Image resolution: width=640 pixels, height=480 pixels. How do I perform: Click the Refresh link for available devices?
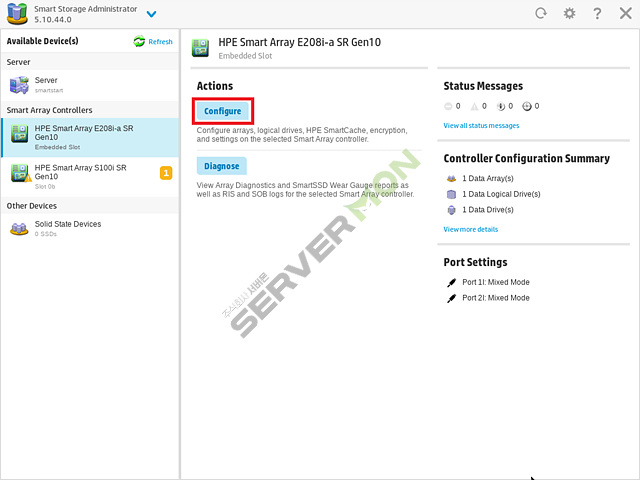coord(160,42)
